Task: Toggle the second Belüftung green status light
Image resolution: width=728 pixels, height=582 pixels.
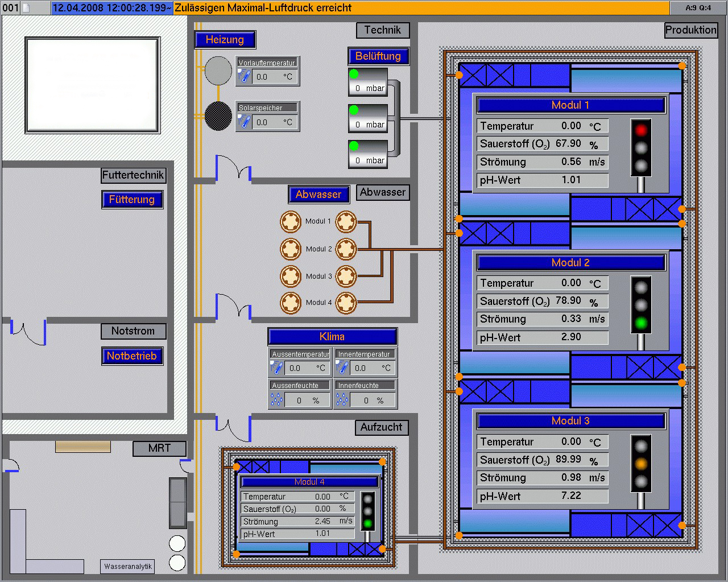Action: (354, 110)
